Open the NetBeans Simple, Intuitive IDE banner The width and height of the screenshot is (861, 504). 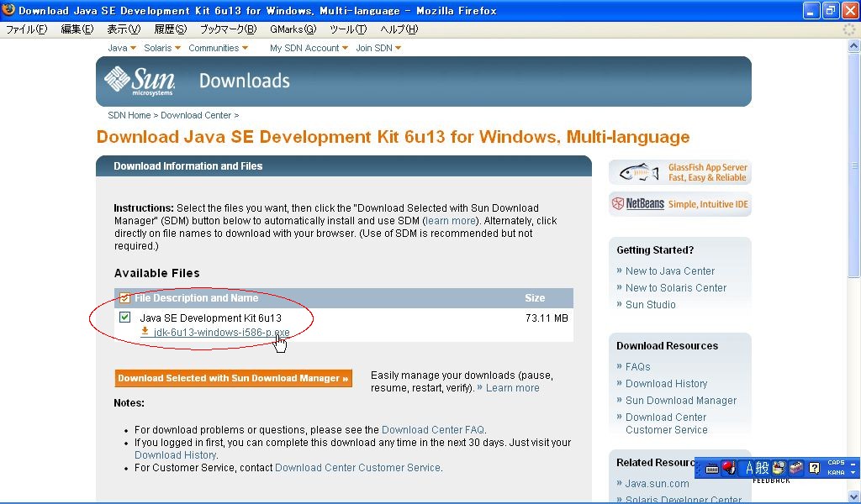(679, 204)
